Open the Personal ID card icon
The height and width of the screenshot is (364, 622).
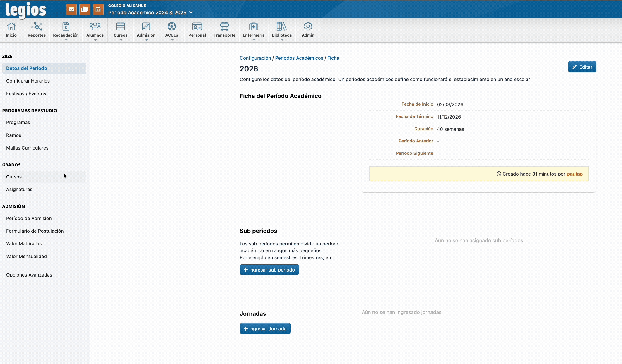coord(197,27)
